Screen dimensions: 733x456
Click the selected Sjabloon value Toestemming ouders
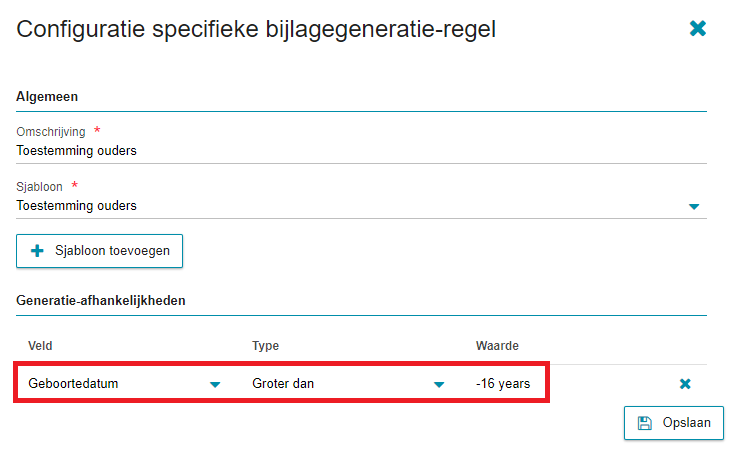[77, 205]
